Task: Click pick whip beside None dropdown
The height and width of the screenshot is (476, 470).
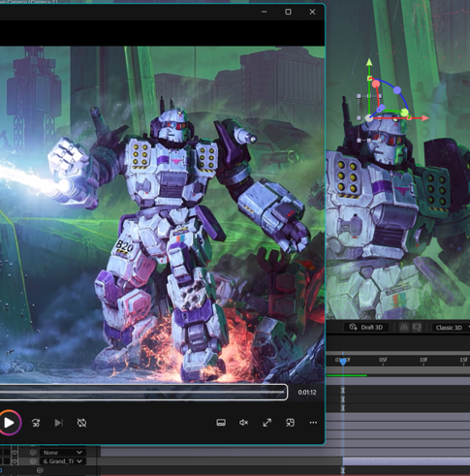Action: [33, 453]
